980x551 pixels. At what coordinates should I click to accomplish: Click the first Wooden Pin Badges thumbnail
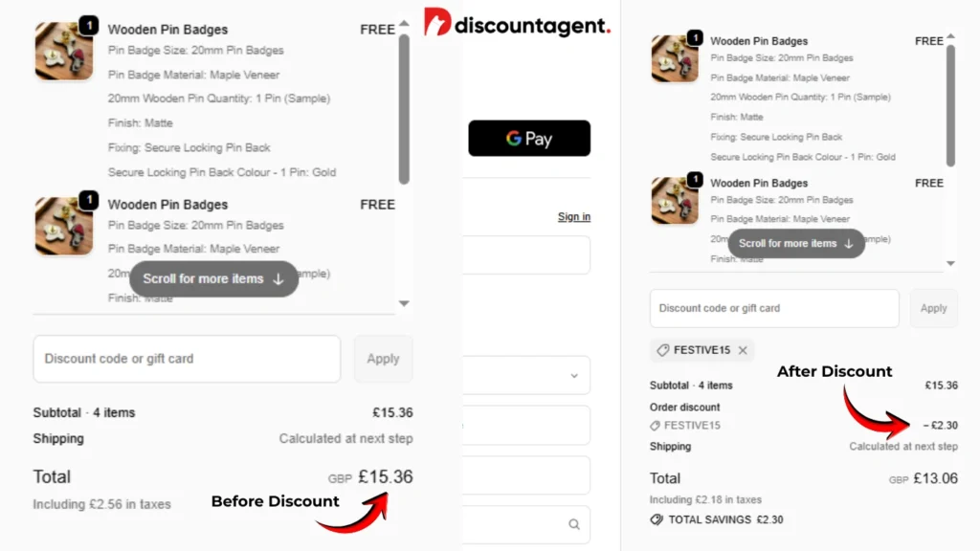point(64,51)
